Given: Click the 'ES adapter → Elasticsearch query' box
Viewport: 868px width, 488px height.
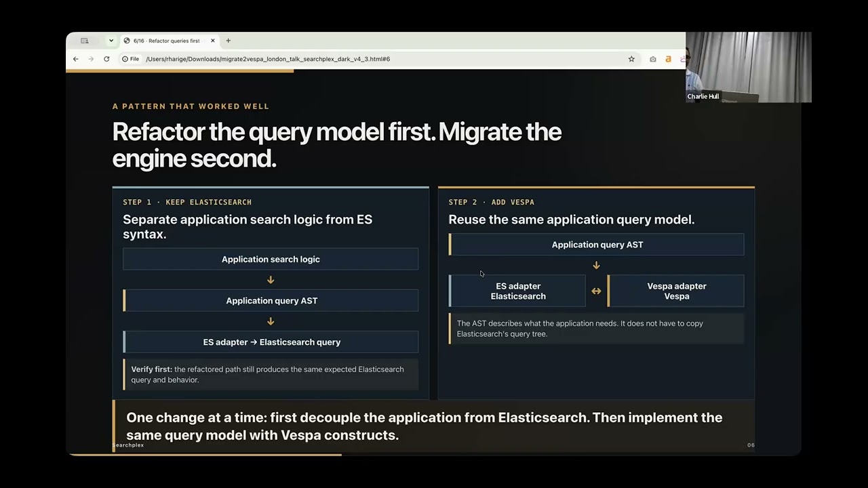Looking at the screenshot, I should (271, 342).
